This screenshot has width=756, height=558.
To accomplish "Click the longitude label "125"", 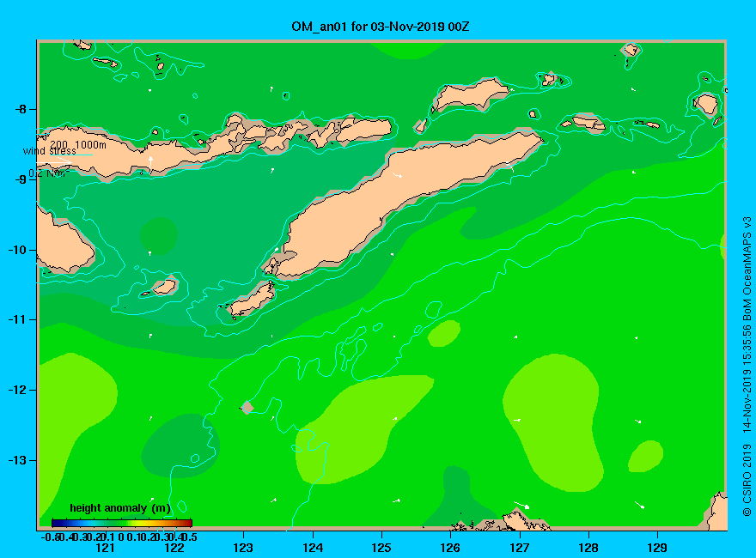I will tap(381, 548).
